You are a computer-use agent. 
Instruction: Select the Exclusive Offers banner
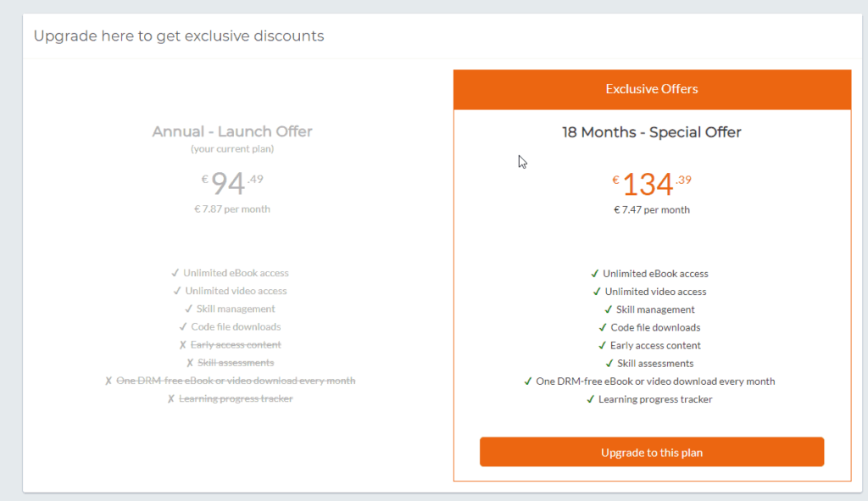[651, 89]
